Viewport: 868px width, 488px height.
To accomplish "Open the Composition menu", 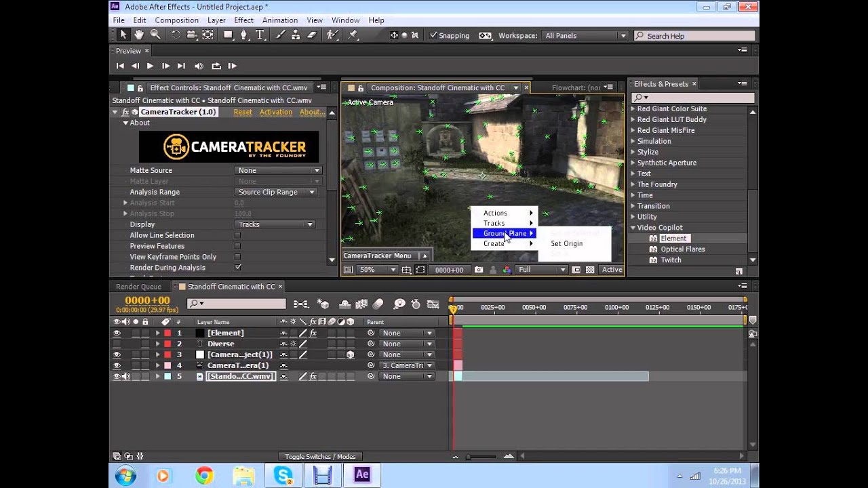I will pyautogui.click(x=176, y=20).
